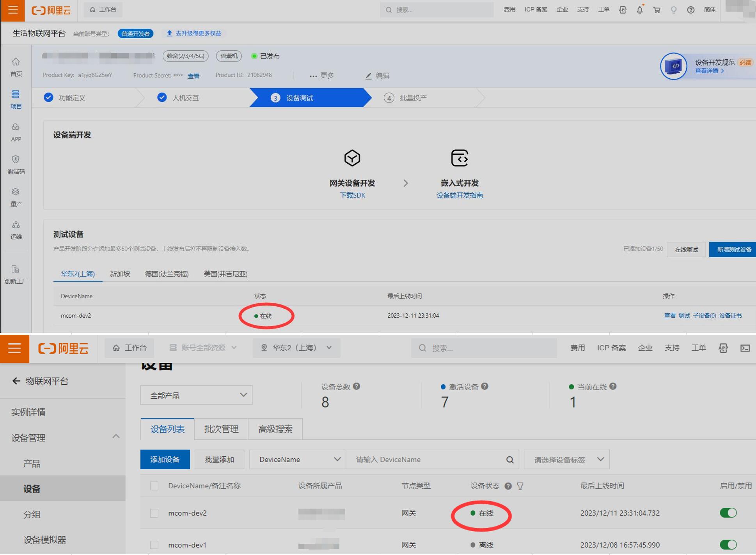Open APP section in the left sidebar
Viewport: 756px width, 555px height.
[x=16, y=133]
